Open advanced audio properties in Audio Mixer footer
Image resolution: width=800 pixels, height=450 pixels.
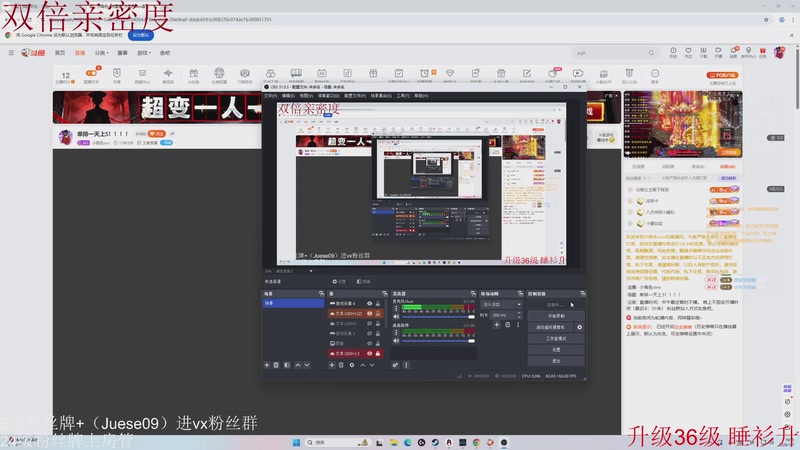(x=395, y=365)
